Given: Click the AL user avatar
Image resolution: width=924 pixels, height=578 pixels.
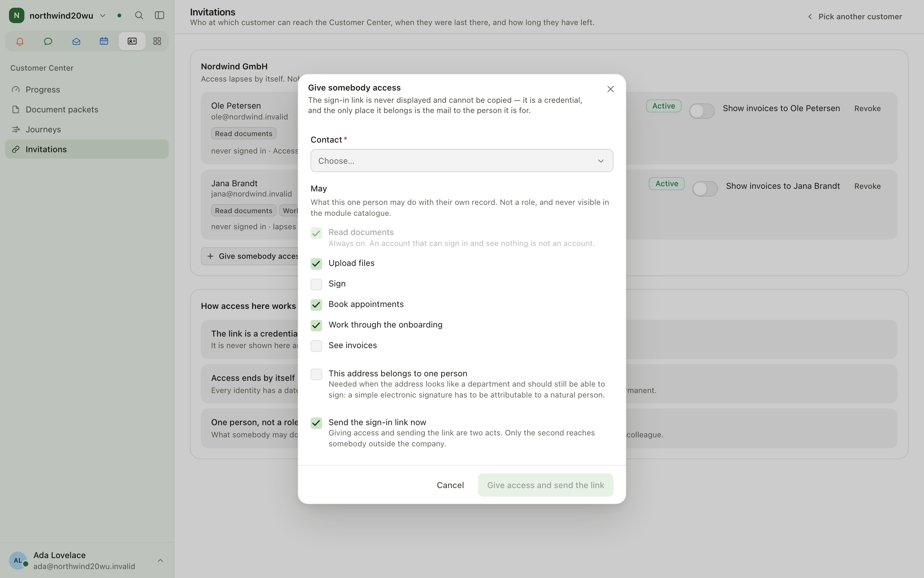Looking at the screenshot, I should [x=18, y=560].
